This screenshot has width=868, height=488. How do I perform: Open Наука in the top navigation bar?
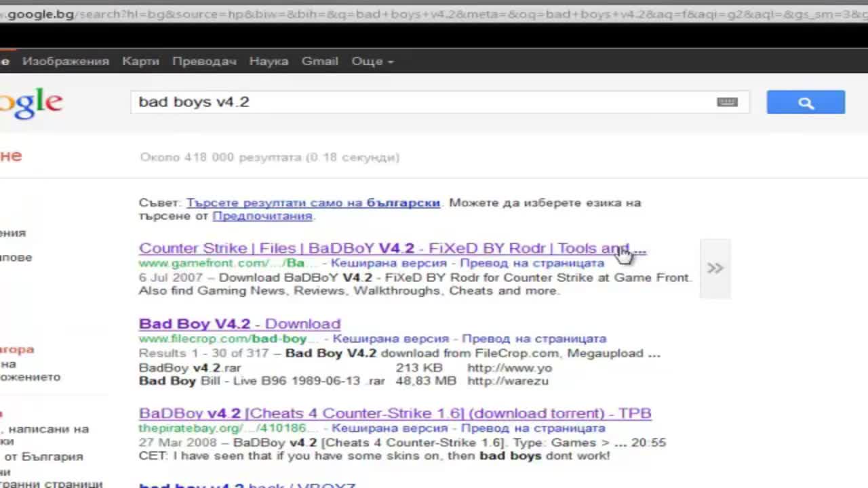(269, 61)
